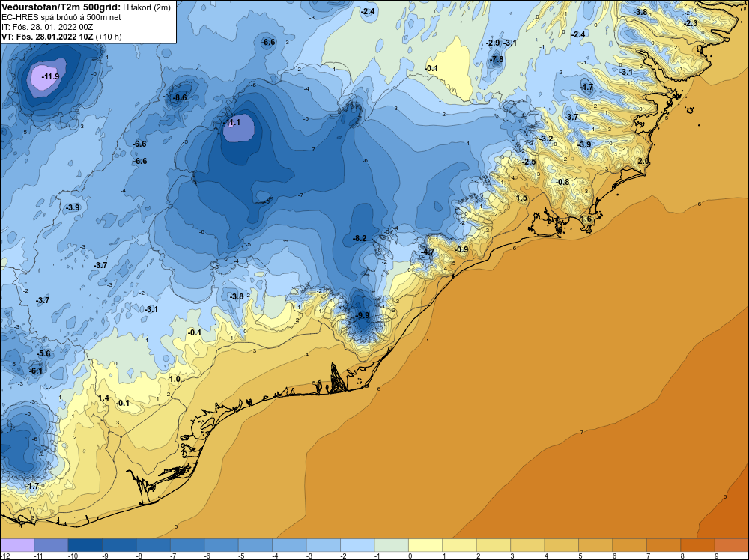
Task: Click the 1.6 temperature label
Action: pos(586,219)
